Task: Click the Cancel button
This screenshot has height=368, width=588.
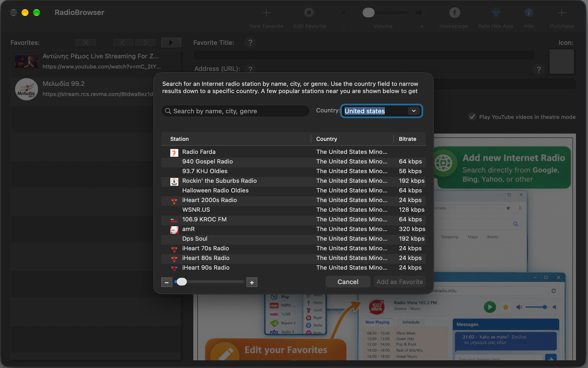Action: click(348, 282)
